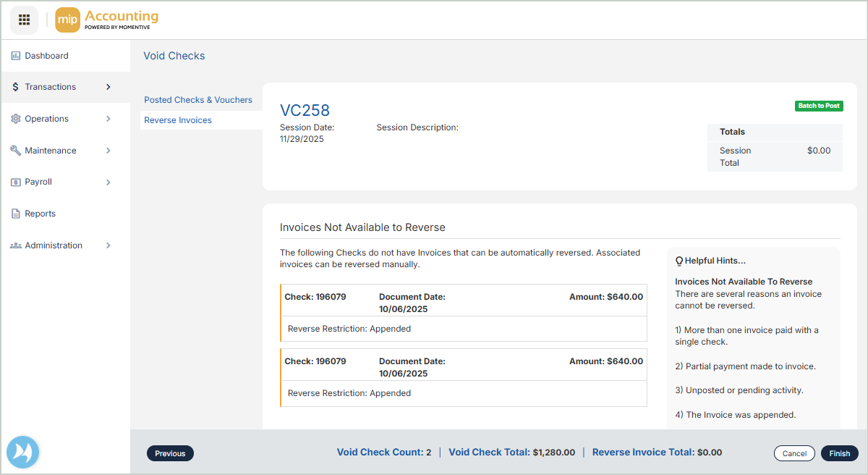Click Finish to complete void checks

pos(839,453)
